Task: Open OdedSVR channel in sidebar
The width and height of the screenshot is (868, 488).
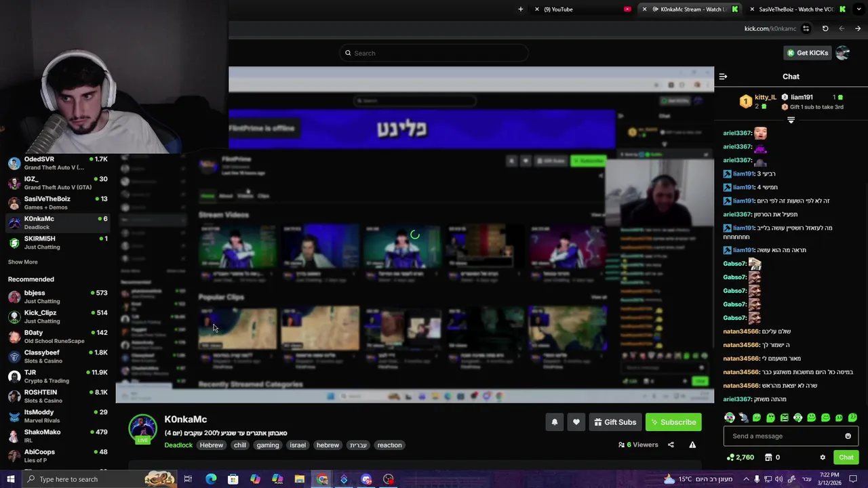Action: (58, 163)
